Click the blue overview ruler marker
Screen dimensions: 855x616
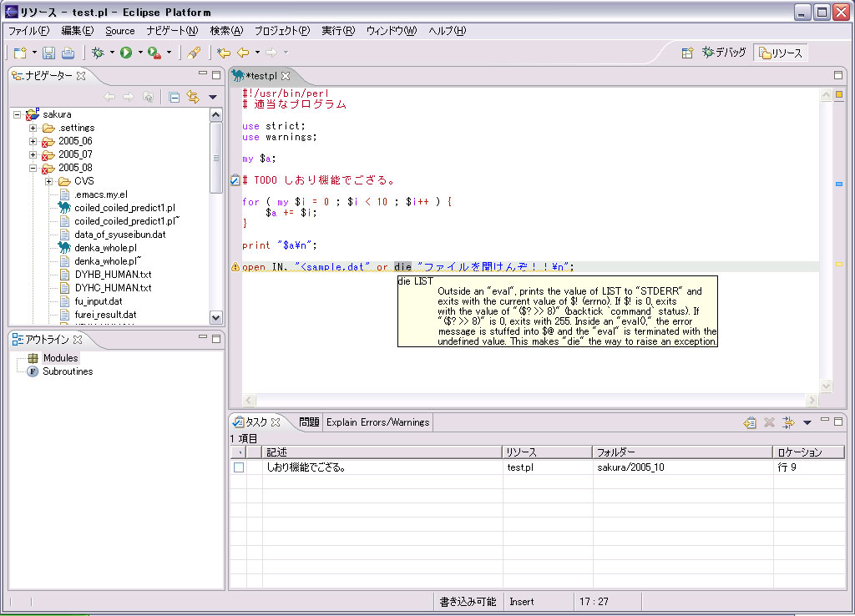point(839,184)
